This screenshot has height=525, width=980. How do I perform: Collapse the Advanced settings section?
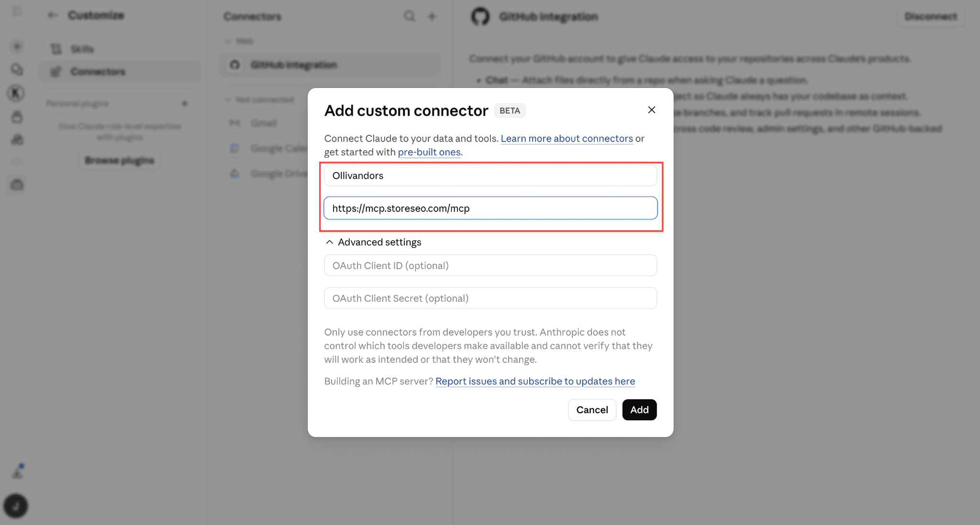tap(373, 242)
